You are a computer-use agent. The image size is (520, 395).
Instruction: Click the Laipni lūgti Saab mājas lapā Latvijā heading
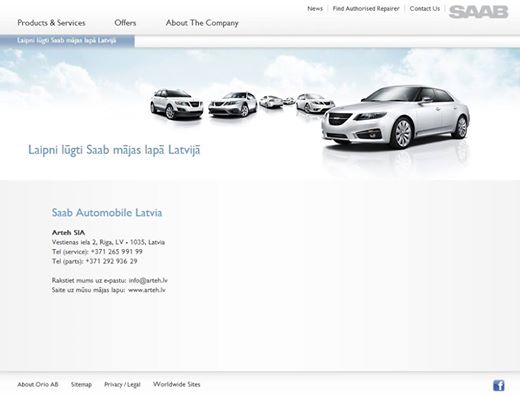pos(114,150)
